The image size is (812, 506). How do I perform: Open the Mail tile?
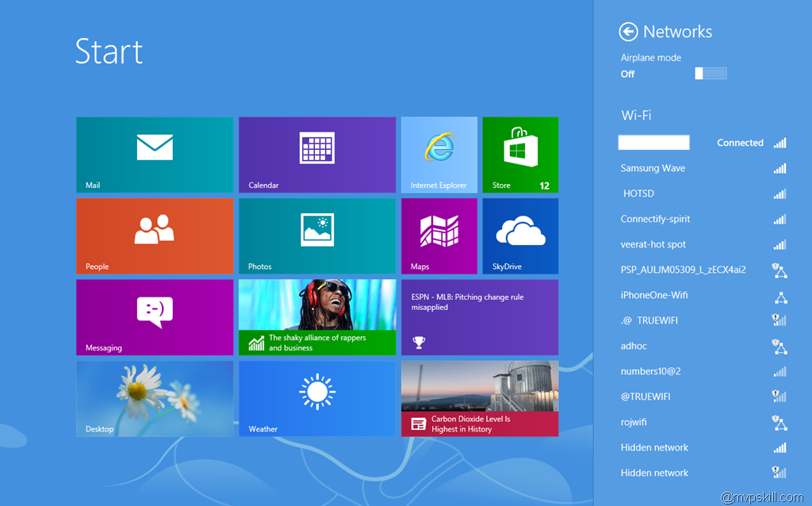point(155,155)
